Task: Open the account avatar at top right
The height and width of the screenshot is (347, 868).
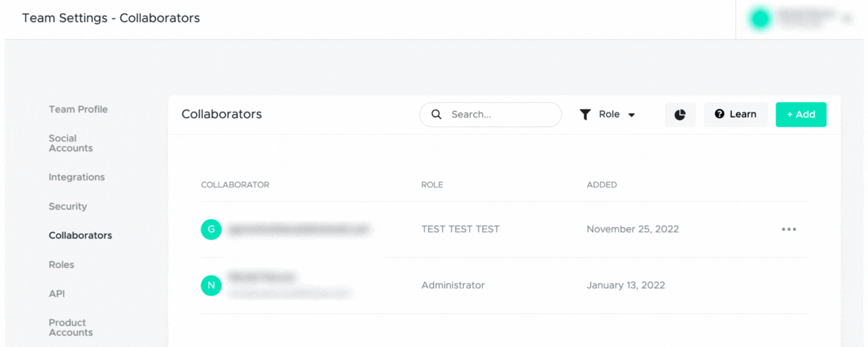Action: click(760, 19)
